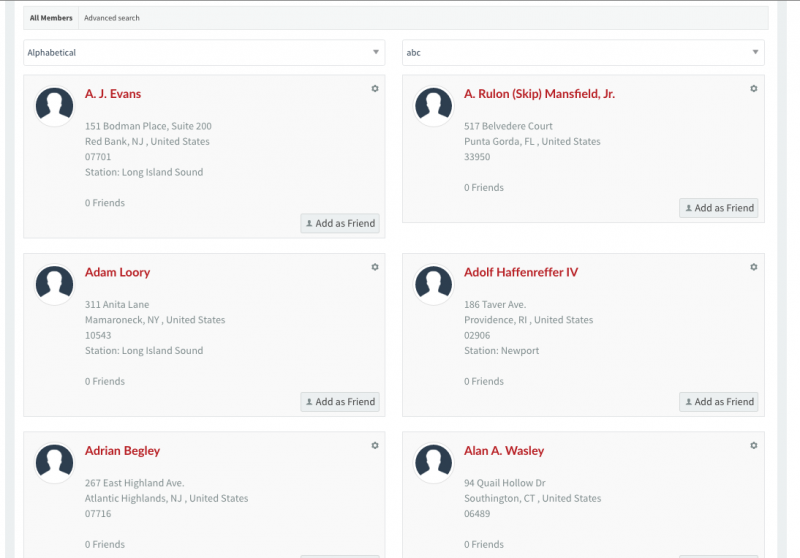This screenshot has height=558, width=800.
Task: Add Adolf Haffenreffer IV as Friend
Action: (719, 402)
